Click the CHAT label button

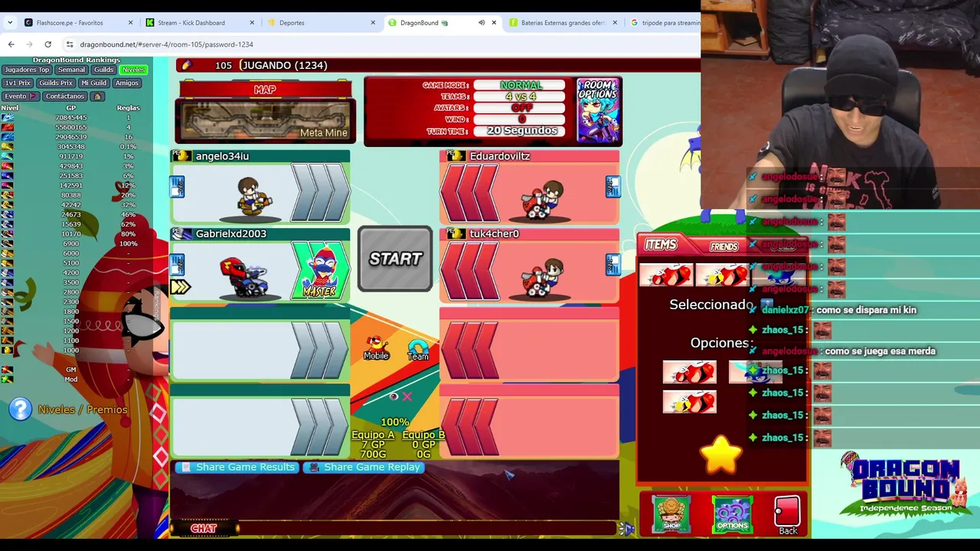pos(204,528)
